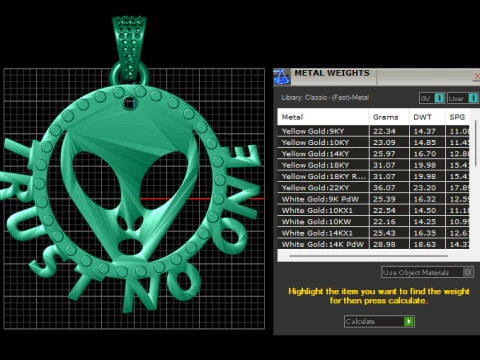Click the Metal Weights panel title
This screenshot has width=480, height=360.
point(332,73)
